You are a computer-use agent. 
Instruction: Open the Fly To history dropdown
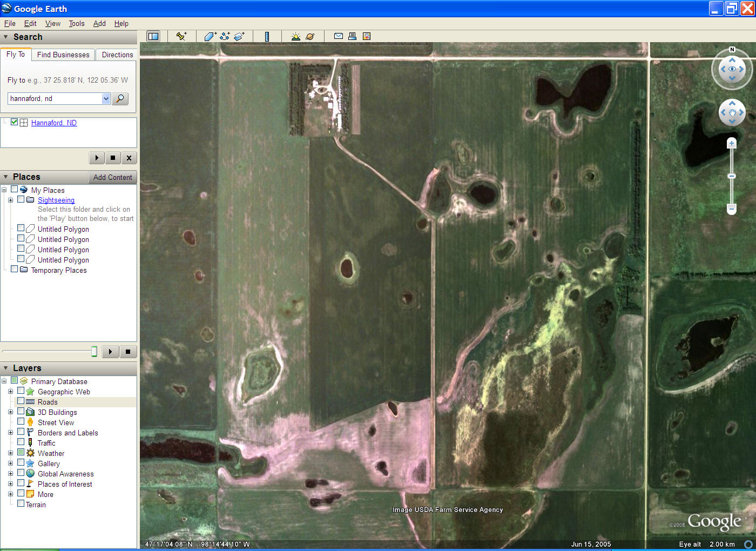coord(106,98)
